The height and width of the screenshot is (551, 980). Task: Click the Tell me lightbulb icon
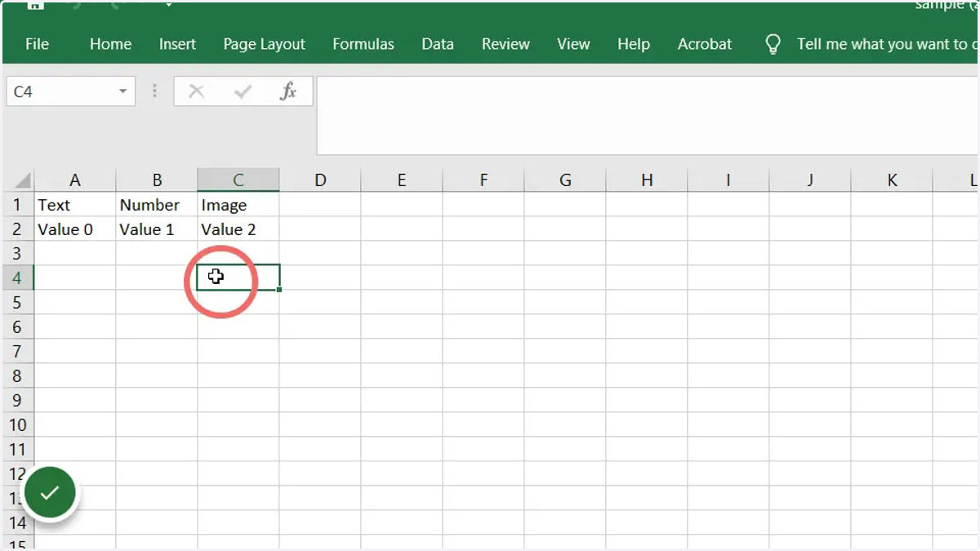(x=773, y=44)
